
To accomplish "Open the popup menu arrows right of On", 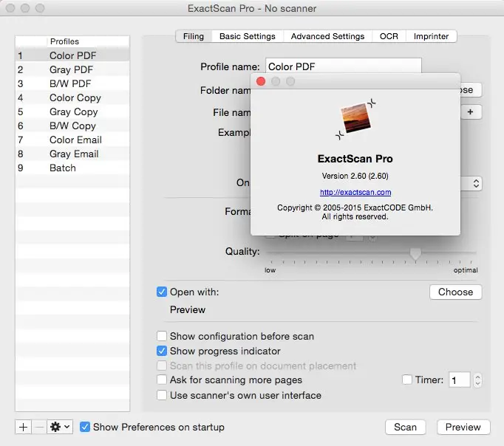I will point(476,184).
